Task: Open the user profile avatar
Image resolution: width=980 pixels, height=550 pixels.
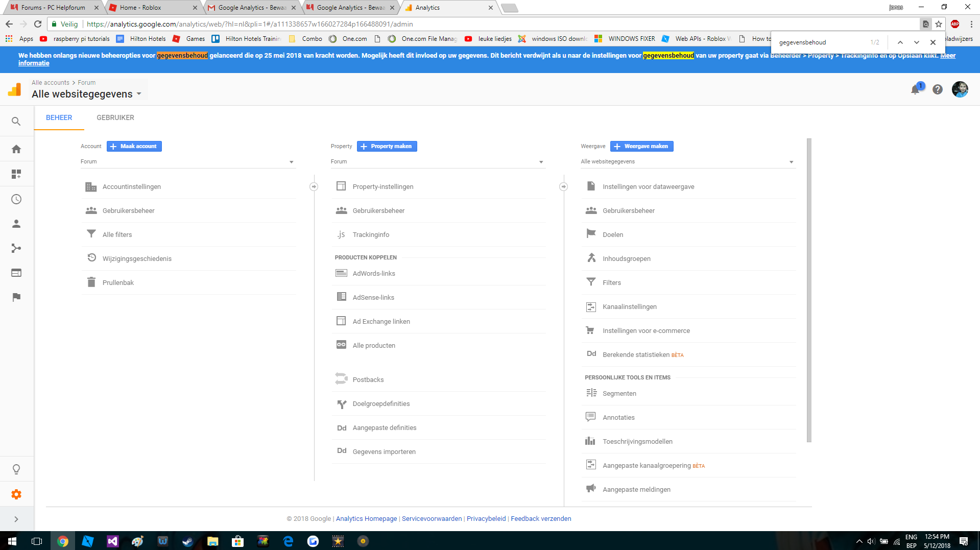Action: (960, 89)
